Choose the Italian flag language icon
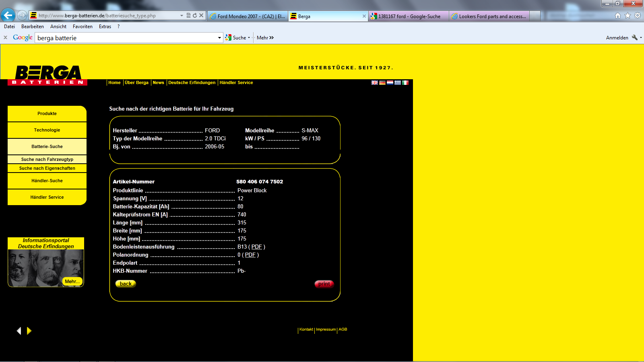644x362 pixels. [x=405, y=83]
